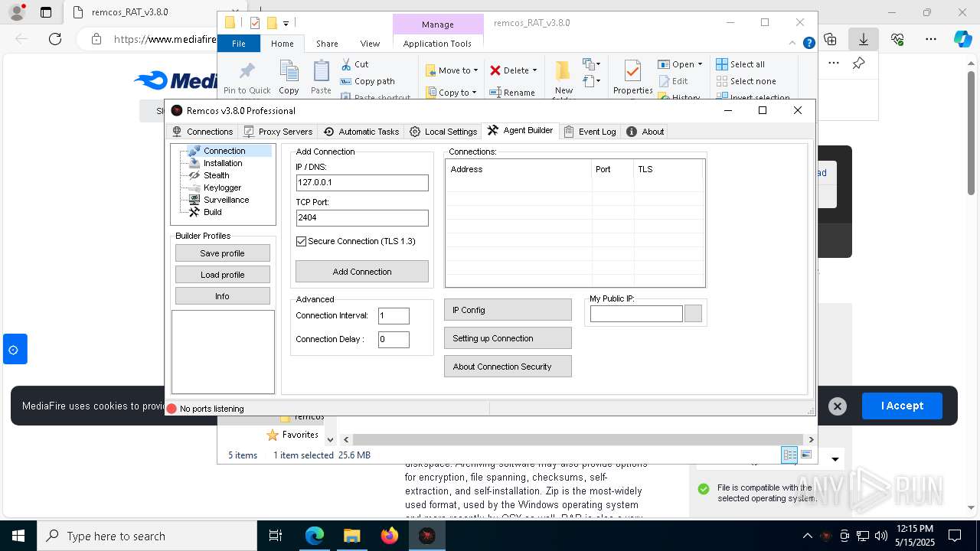The height and width of the screenshot is (551, 980).
Task: Click the My Public IP field
Action: (636, 314)
